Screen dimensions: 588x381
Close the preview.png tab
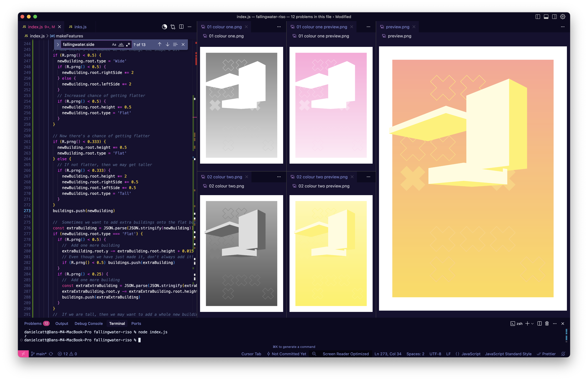click(414, 27)
